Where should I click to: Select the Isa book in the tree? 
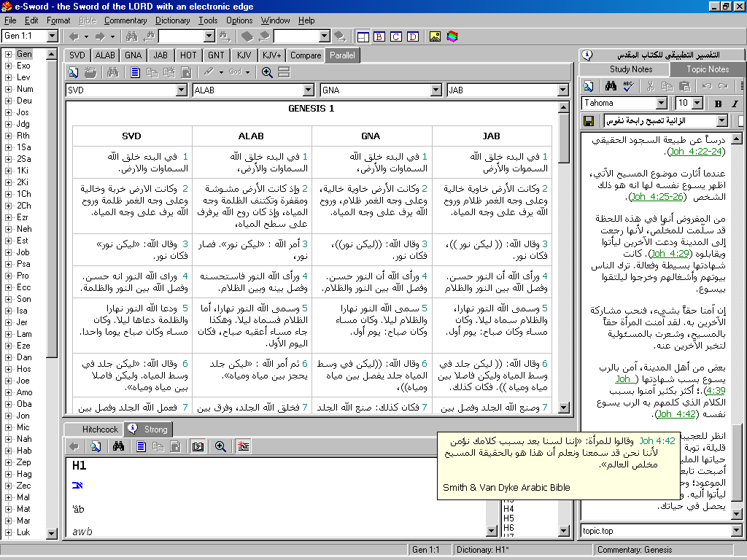(x=22, y=311)
